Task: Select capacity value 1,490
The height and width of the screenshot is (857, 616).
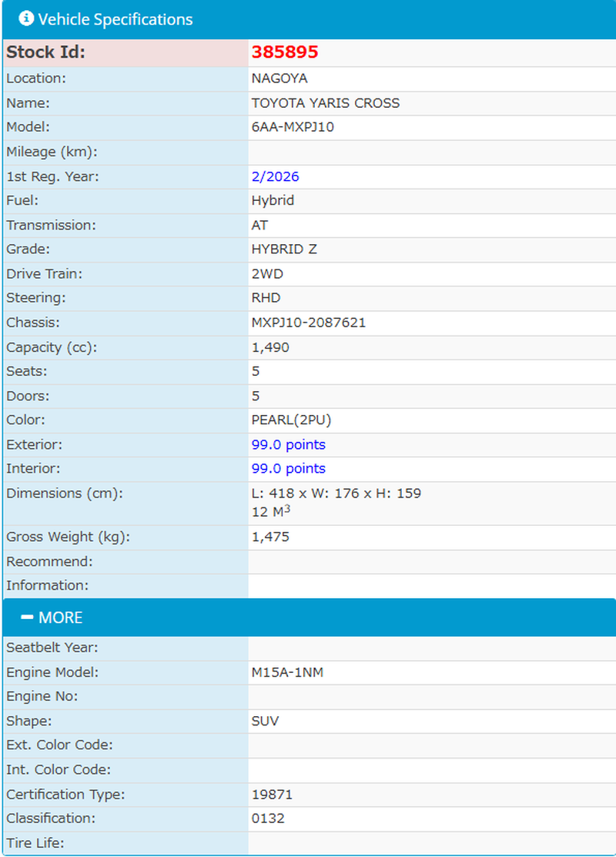Action: 270,347
